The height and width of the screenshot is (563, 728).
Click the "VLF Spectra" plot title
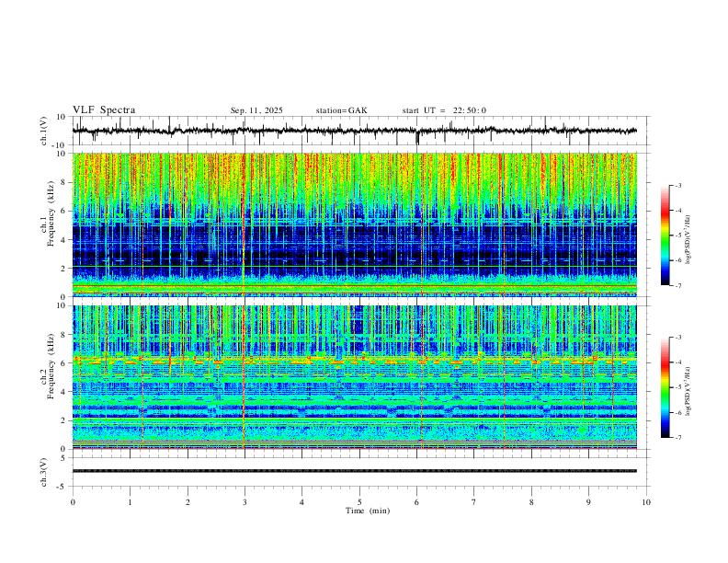point(104,110)
